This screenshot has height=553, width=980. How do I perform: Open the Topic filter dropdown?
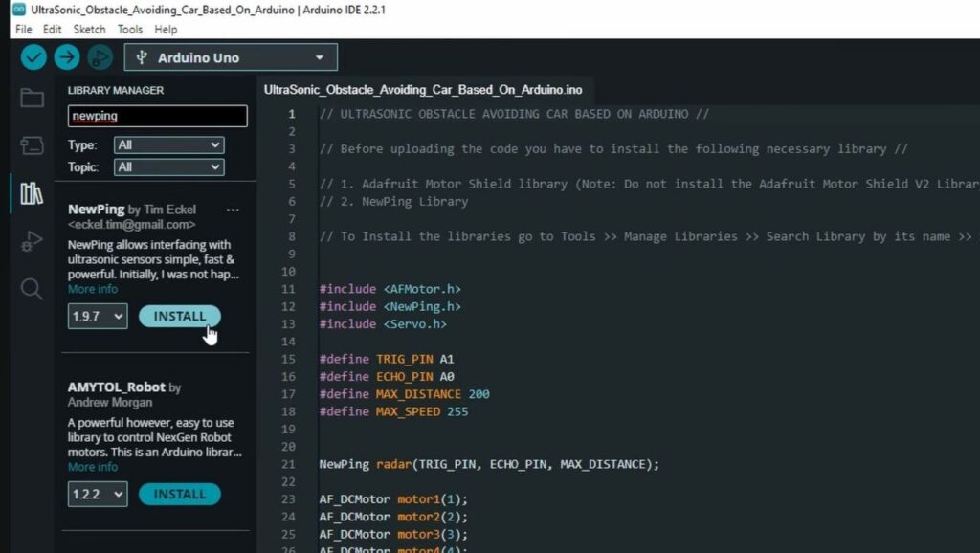[x=168, y=166]
